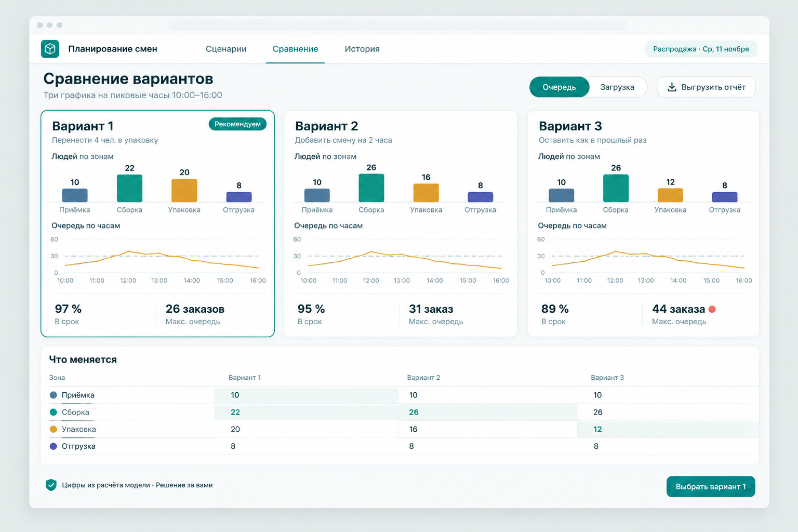Switch view to Очередь
The height and width of the screenshot is (532, 798).
click(559, 87)
